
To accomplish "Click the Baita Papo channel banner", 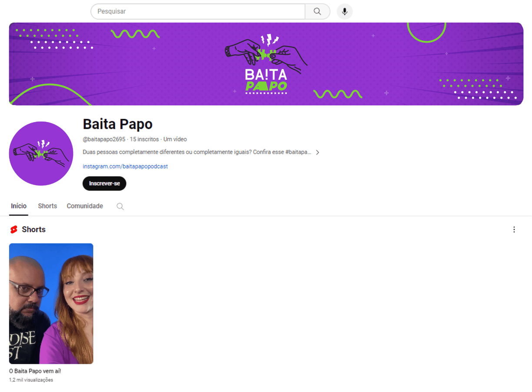I will click(266, 64).
